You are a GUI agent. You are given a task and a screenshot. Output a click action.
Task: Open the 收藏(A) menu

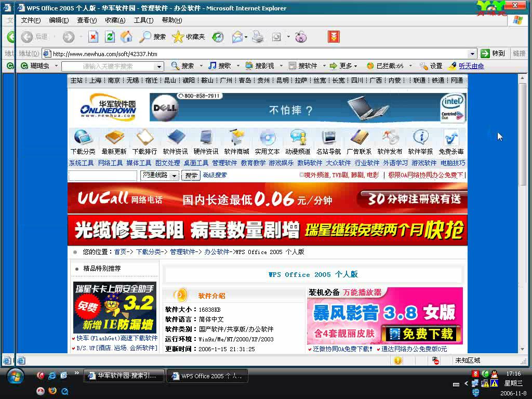[115, 20]
